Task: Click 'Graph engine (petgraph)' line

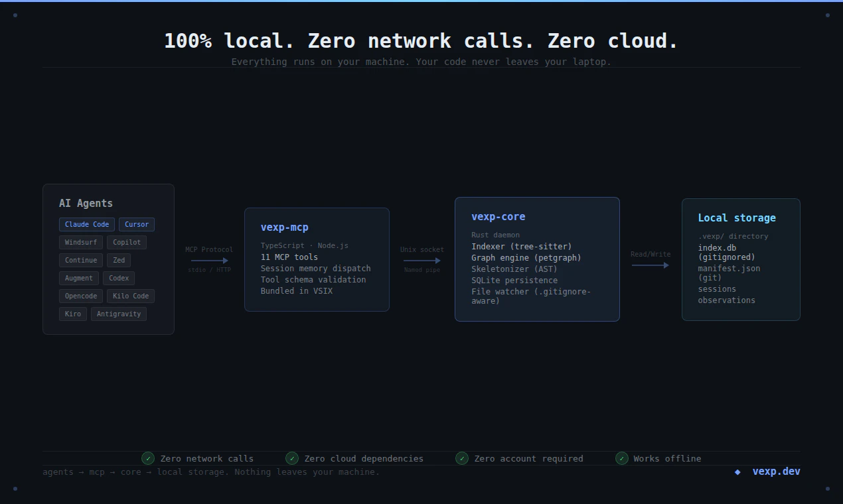Action: tap(526, 257)
